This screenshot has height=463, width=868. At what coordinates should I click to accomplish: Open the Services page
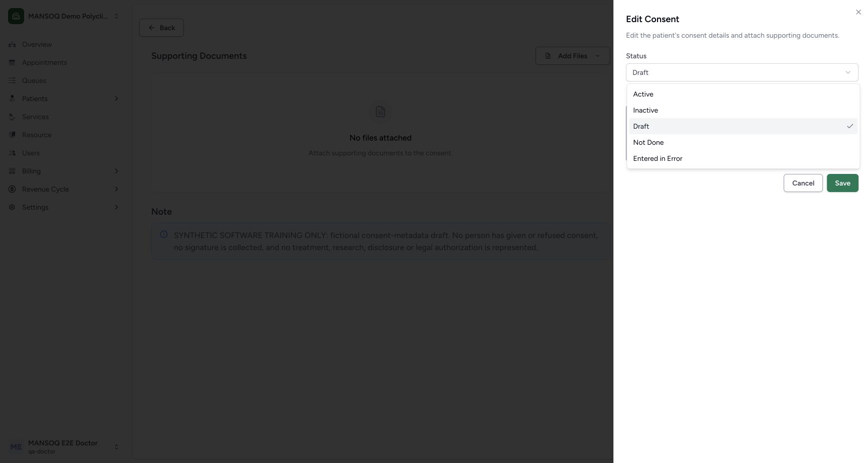tap(64, 117)
